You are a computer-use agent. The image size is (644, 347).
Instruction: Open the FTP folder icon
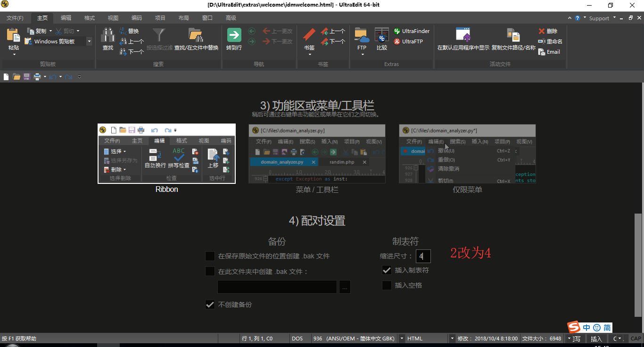click(362, 35)
